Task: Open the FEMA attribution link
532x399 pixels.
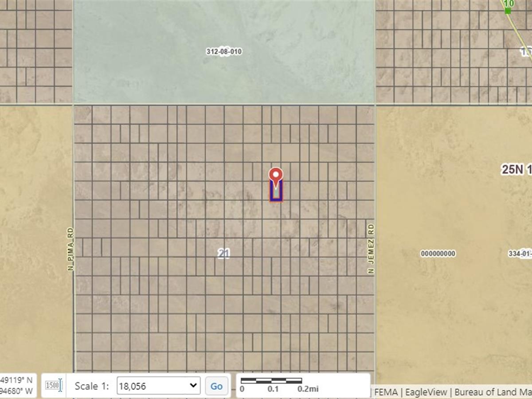Action: 386,392
